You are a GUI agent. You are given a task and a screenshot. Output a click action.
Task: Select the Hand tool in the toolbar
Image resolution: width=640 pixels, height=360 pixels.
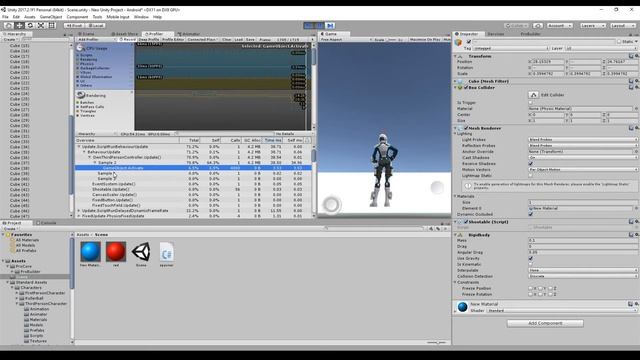click(8, 25)
